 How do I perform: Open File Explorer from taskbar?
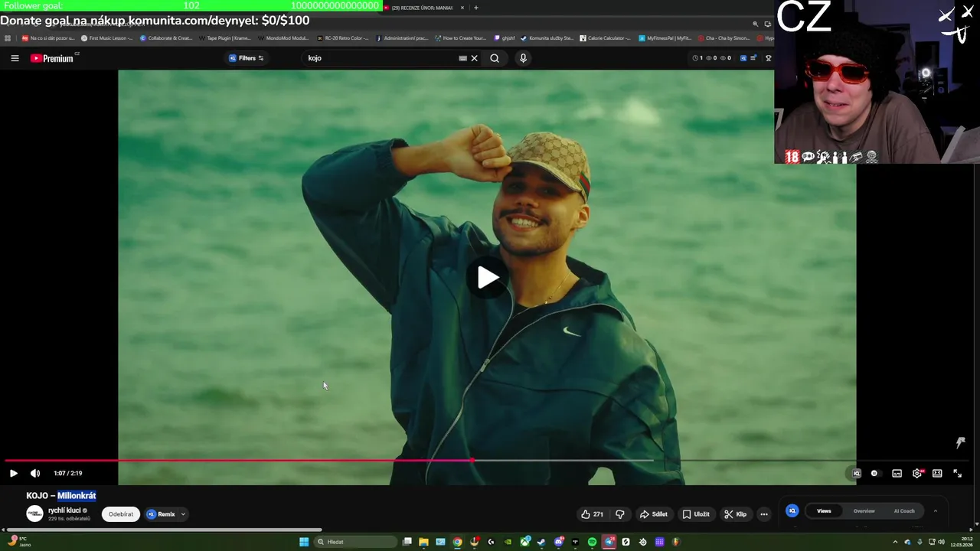(x=423, y=543)
